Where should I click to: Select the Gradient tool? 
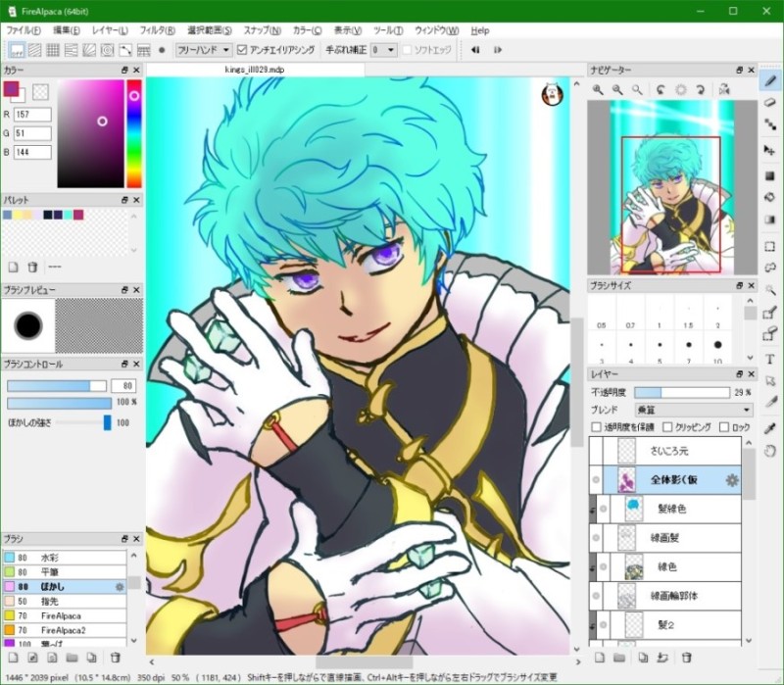(770, 220)
